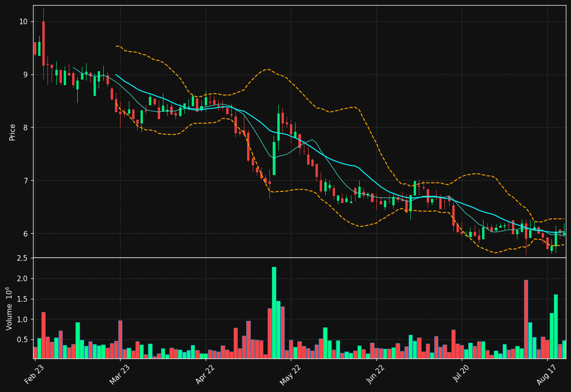Click price axis label 7
571x392 pixels.
point(26,181)
